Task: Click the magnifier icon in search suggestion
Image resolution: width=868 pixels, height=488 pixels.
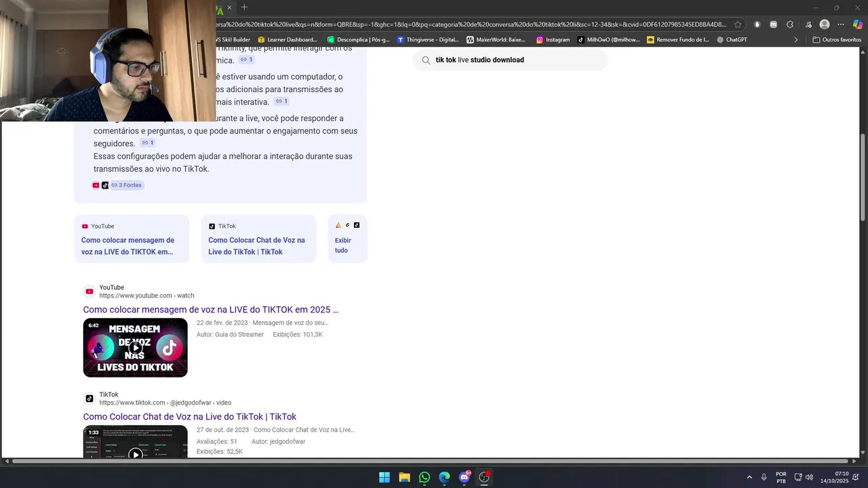Action: [x=426, y=60]
